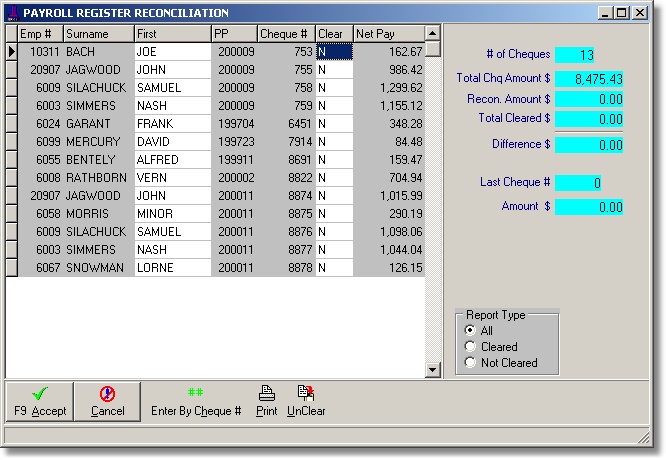The width and height of the screenshot is (666, 460).
Task: Click Clear cell for cheque 753
Action: point(334,52)
